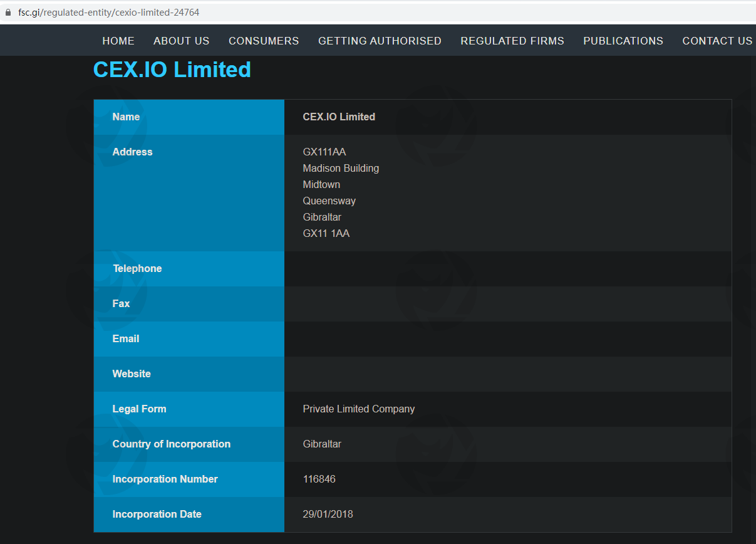Select the Fax row header

click(121, 303)
